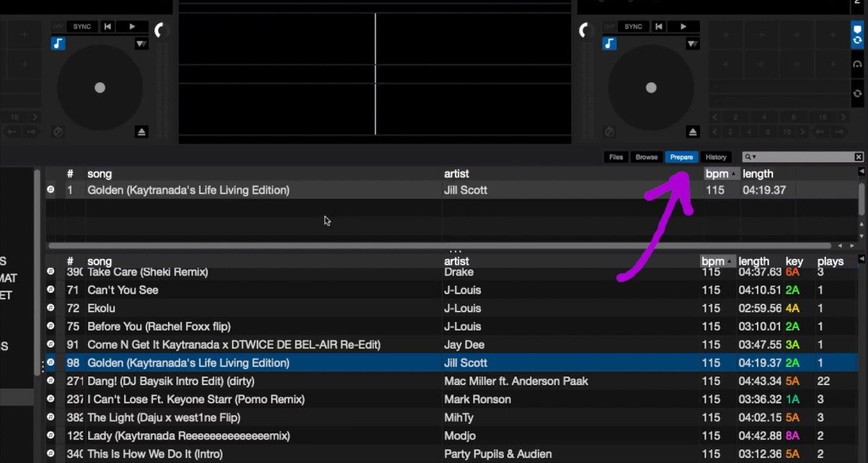Click the headphone cue icon on right sidebar
This screenshot has width=868, height=463.
tap(856, 64)
